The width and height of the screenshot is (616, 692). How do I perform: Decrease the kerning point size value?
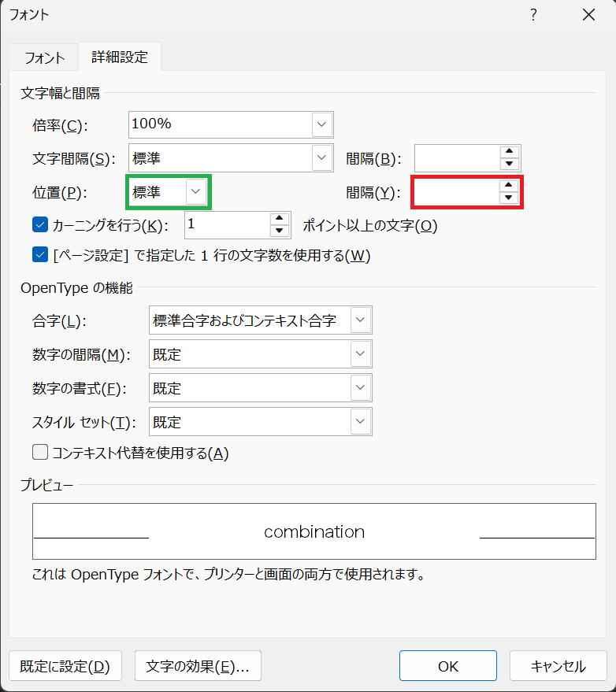(280, 231)
